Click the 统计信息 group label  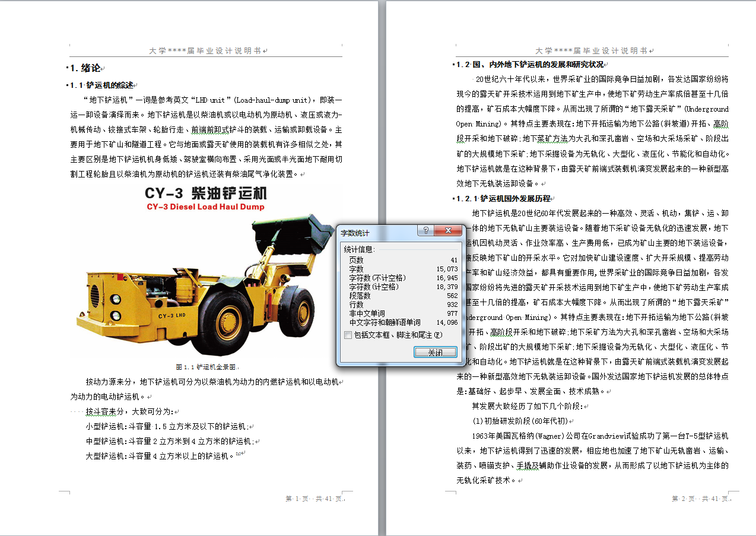point(360,249)
